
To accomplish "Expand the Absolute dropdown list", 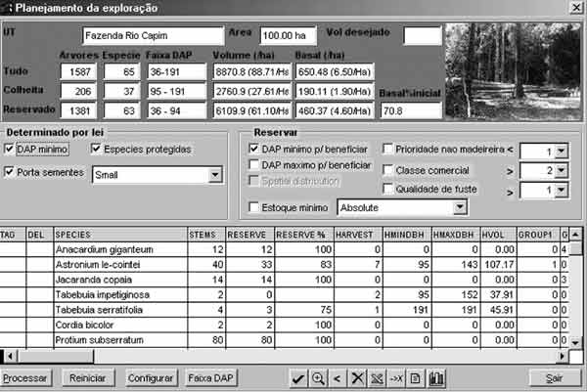I will 460,207.
